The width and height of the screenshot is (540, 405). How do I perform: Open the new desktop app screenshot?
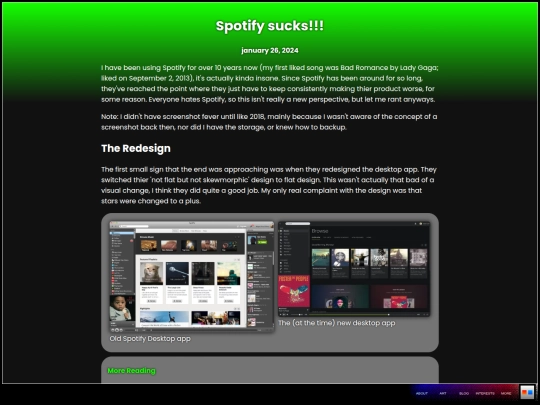(354, 269)
